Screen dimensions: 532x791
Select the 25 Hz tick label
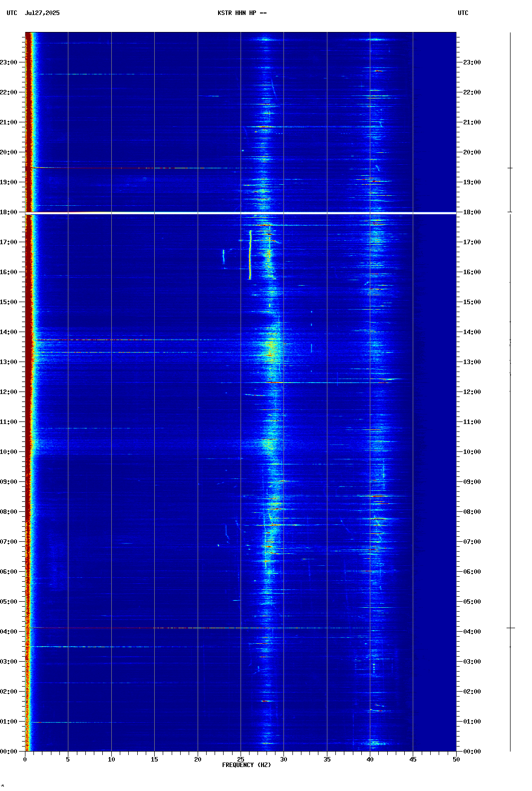tap(241, 760)
